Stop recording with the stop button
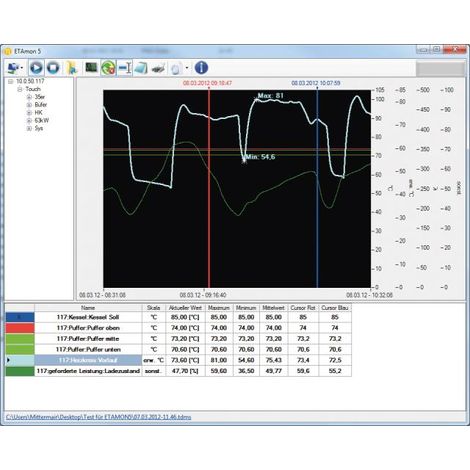Viewport: 470px width, 470px height. pos(53,68)
